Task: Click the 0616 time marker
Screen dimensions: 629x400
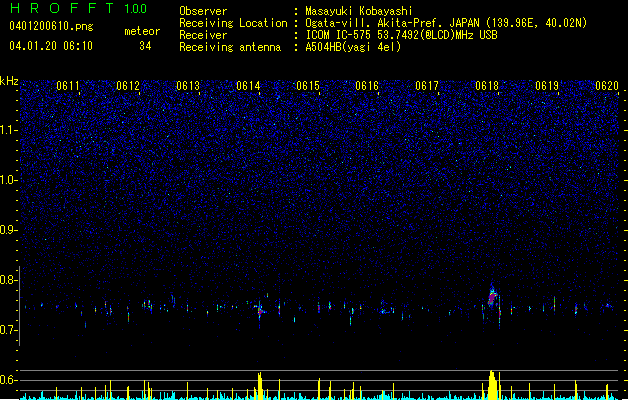Action: coord(367,86)
